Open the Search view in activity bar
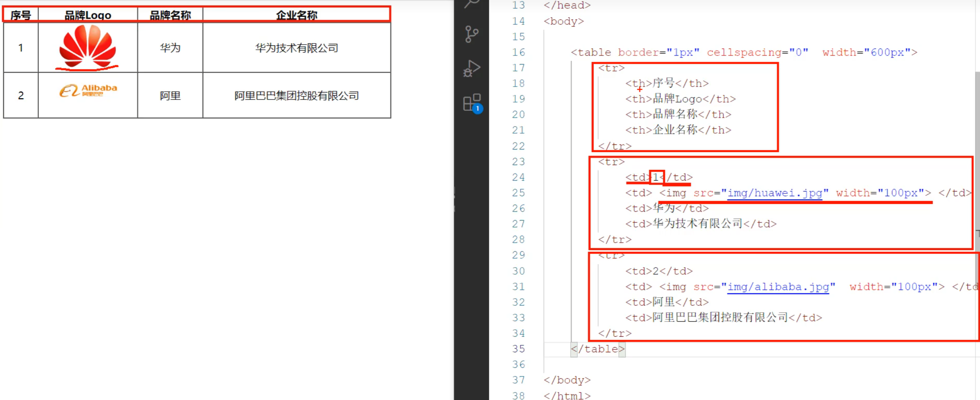Viewport: 980px width, 400px height. (x=472, y=4)
